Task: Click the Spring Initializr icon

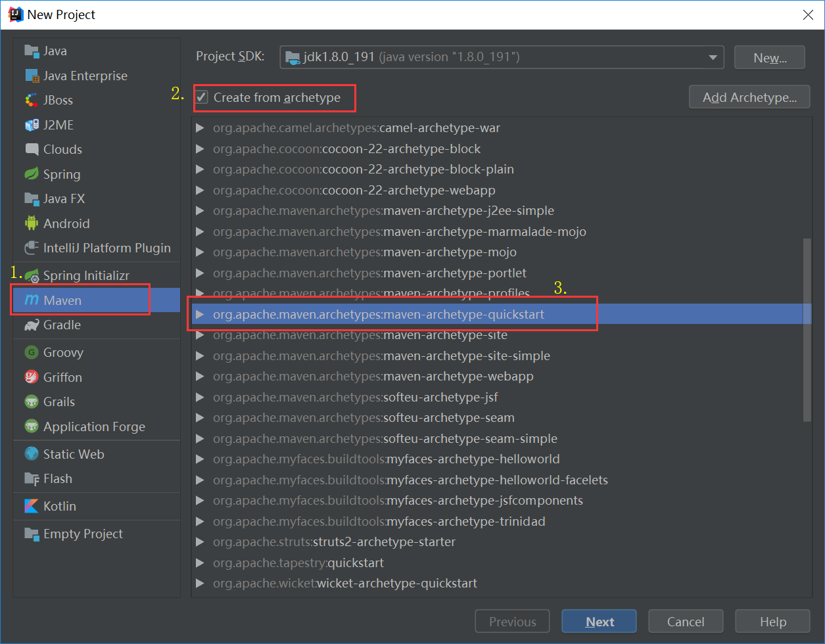Action: coord(32,275)
